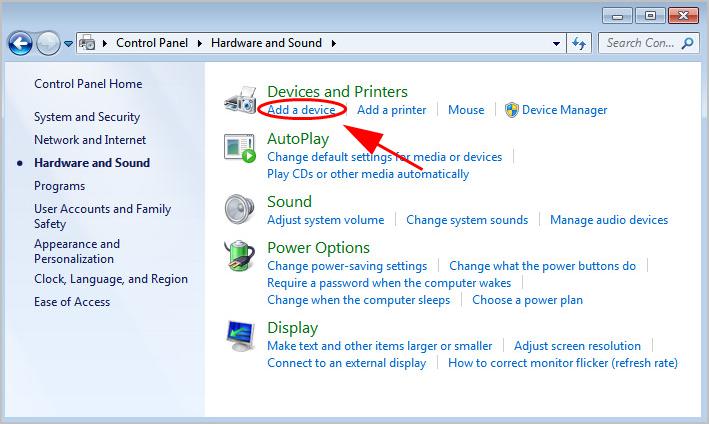Open the Mouse settings link

466,110
